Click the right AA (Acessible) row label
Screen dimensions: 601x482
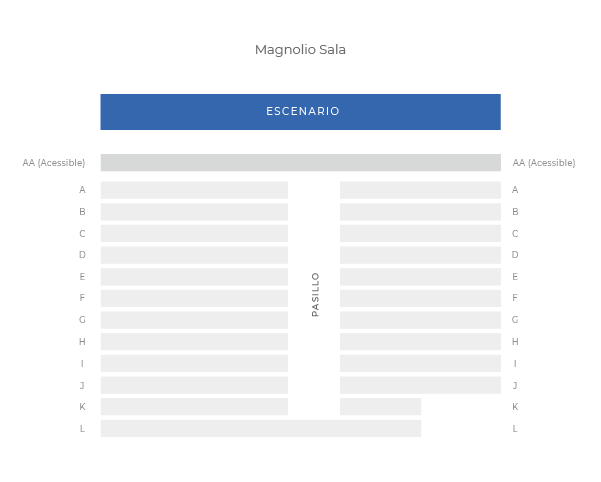pos(544,162)
